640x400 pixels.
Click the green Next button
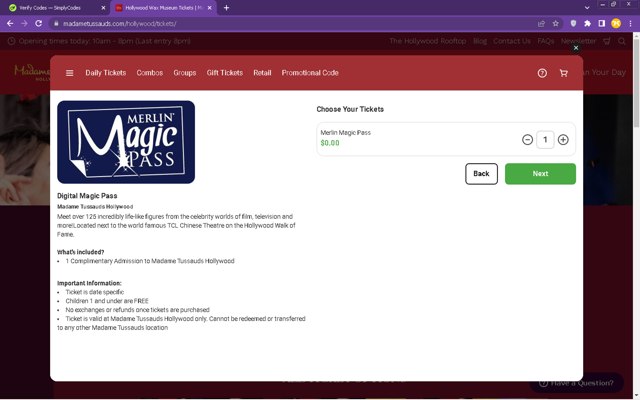tap(540, 174)
